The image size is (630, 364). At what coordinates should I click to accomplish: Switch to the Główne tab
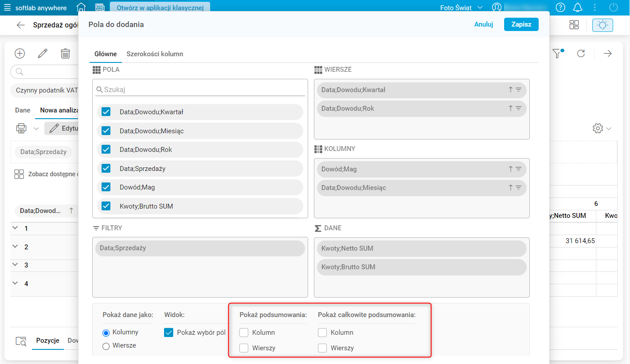(106, 54)
